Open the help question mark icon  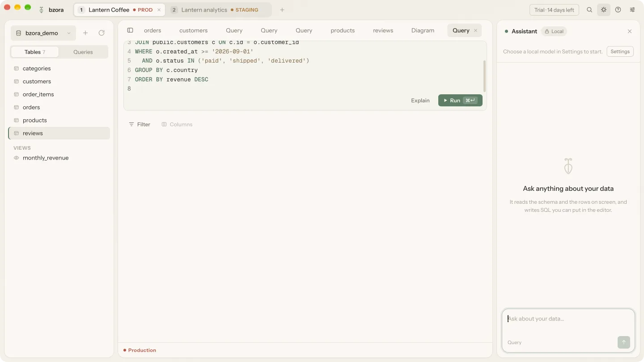click(x=618, y=10)
